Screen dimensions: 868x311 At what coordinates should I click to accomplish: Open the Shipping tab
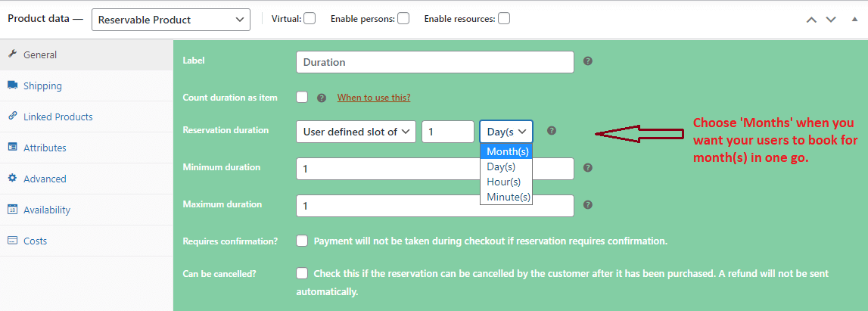(42, 86)
